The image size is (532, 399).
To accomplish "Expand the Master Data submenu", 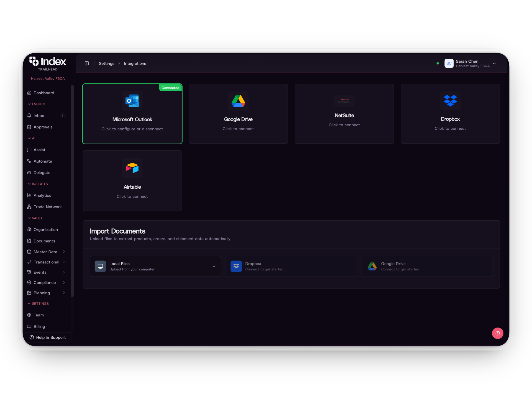I will pyautogui.click(x=64, y=252).
